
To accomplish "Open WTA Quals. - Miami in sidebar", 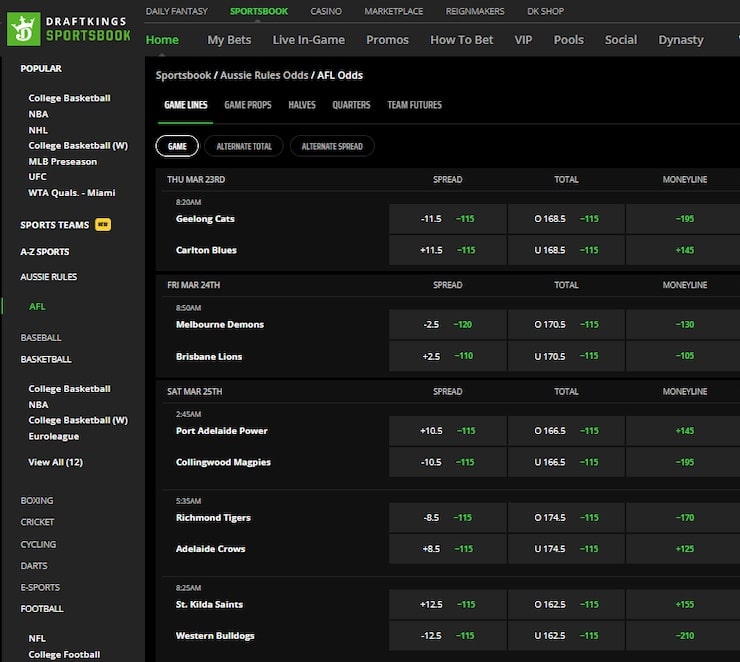I will click(72, 193).
